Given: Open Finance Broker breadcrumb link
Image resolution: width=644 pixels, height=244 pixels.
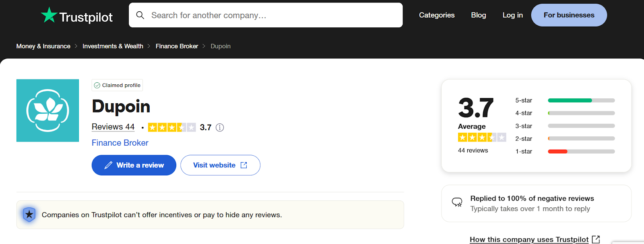Looking at the screenshot, I should tap(177, 46).
